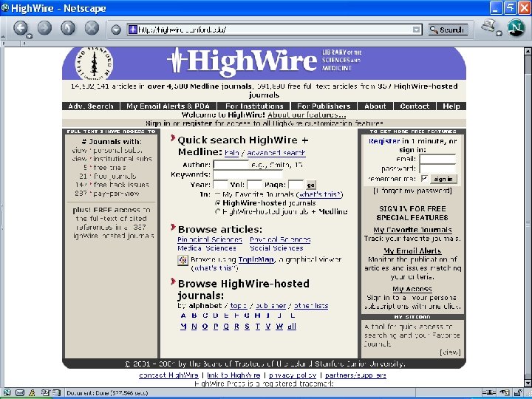Open the contact HighWire footer link
The width and height of the screenshot is (532, 399).
click(x=168, y=375)
